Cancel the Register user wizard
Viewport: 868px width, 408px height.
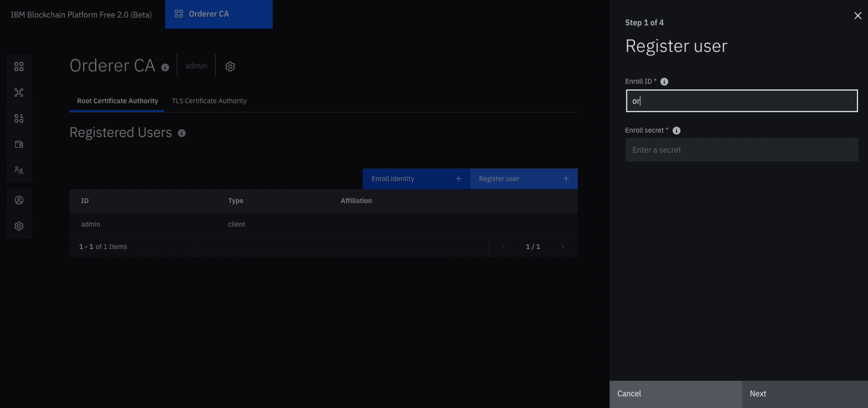click(x=675, y=394)
